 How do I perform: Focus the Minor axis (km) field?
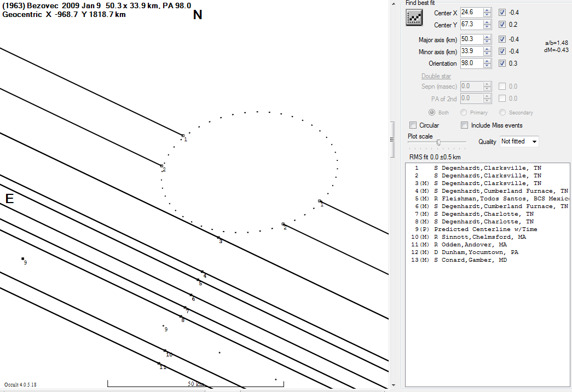coord(471,51)
